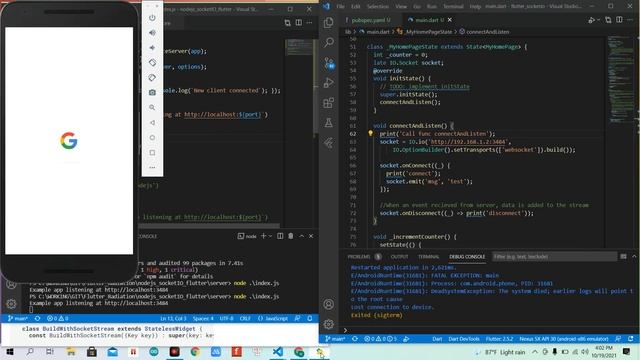Click debug console filter input
The image size is (640, 360).
coord(554,256)
